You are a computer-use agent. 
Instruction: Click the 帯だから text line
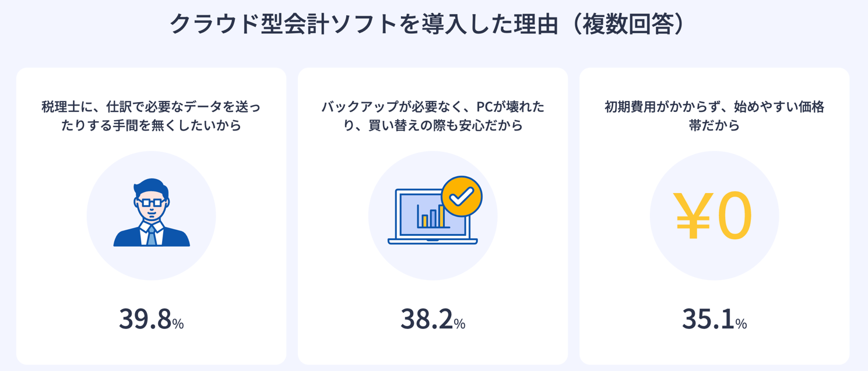pyautogui.click(x=715, y=125)
